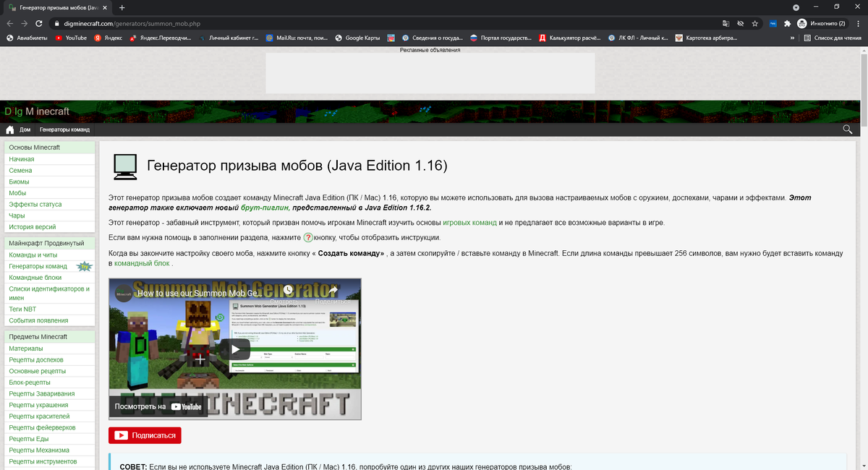Open Рецепты Заваривания in the sidebar

(x=41, y=394)
